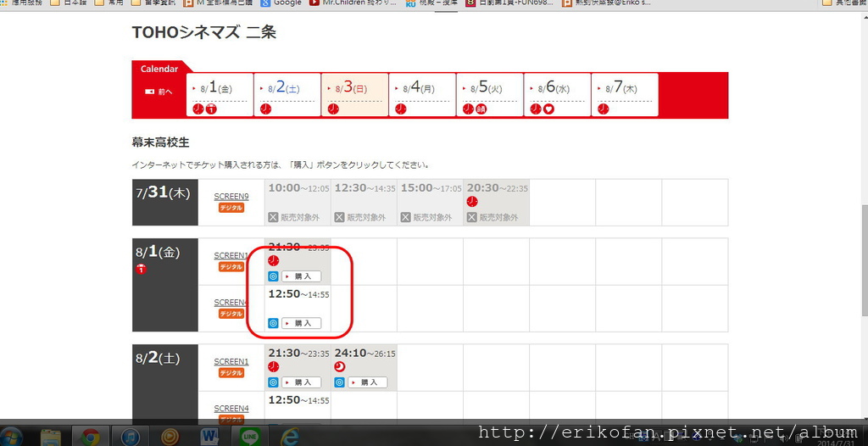Viewport: 868px width, 446px height.
Task: Click the clock icon under calendar 8/7(木)
Action: click(x=604, y=109)
